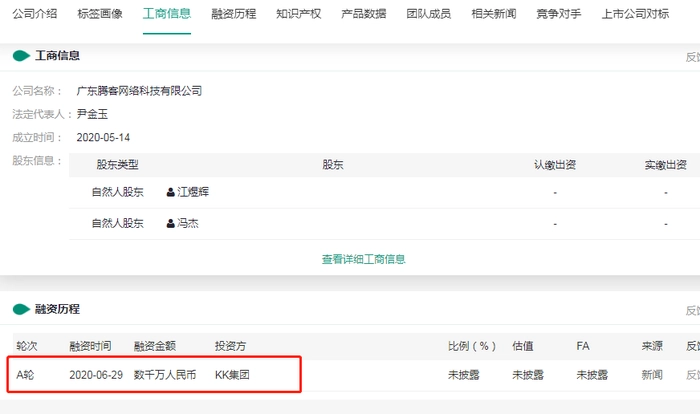
Task: Switch to the 标签画像 tab
Action: [x=98, y=14]
